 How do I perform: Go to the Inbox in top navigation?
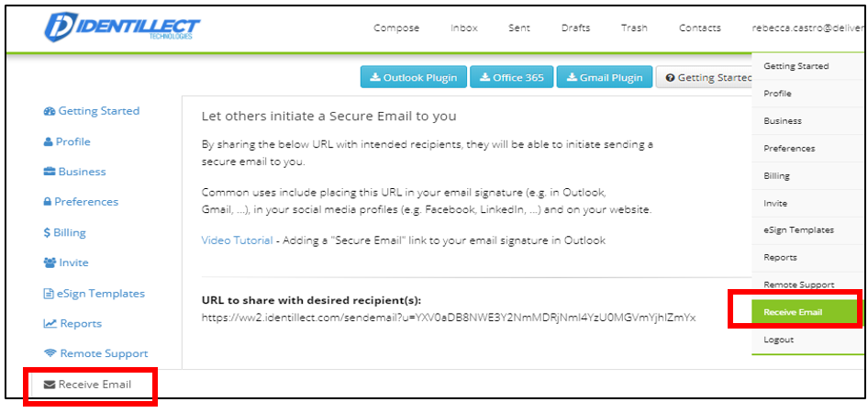click(464, 28)
